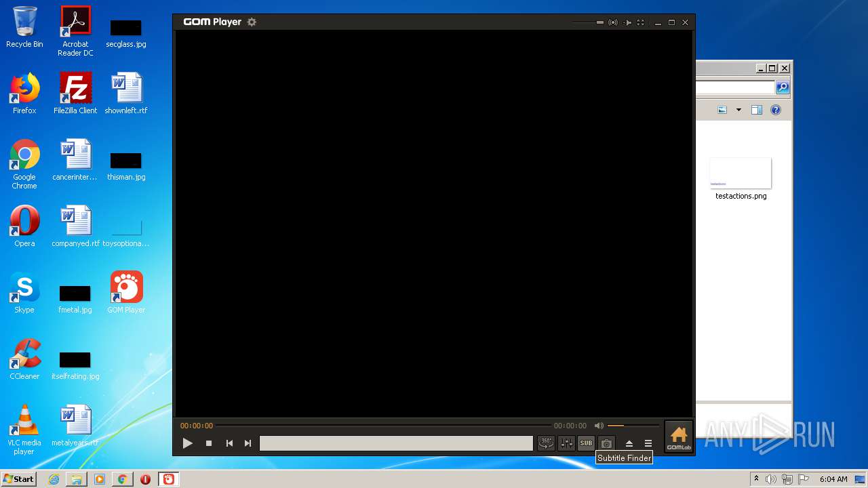The image size is (868, 488).
Task: Select the testactions.png file name label
Action: click(741, 196)
